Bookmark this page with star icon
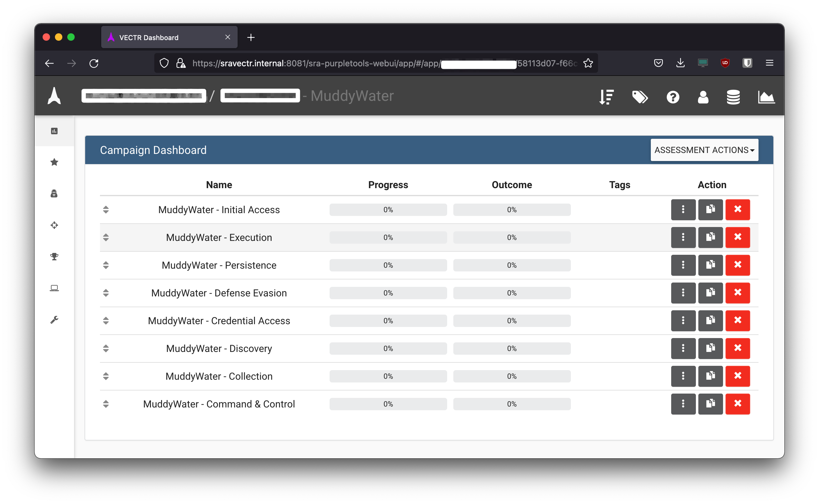This screenshot has width=819, height=504. click(x=588, y=63)
